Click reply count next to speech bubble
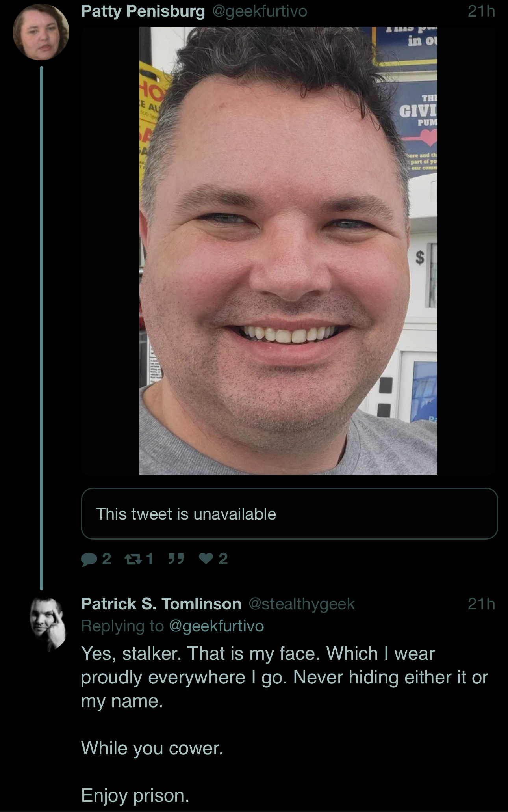The height and width of the screenshot is (812, 508). point(106,559)
